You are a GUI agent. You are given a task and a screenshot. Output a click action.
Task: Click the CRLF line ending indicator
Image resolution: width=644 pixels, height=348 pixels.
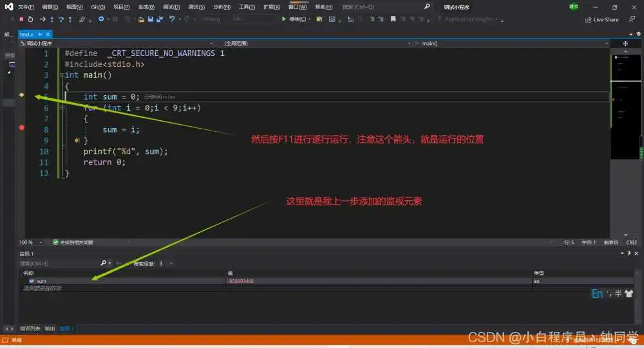coord(631,243)
